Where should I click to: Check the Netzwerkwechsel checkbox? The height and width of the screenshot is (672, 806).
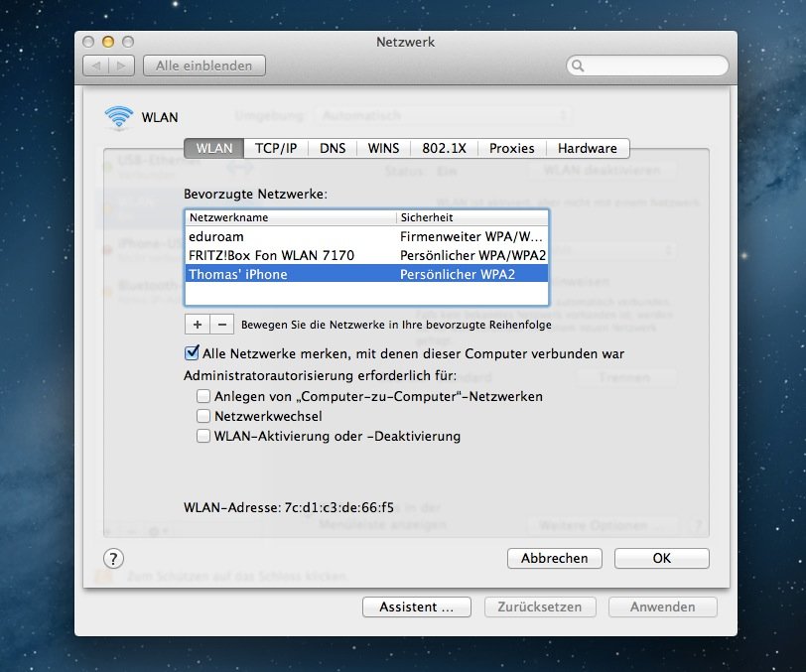tap(203, 416)
